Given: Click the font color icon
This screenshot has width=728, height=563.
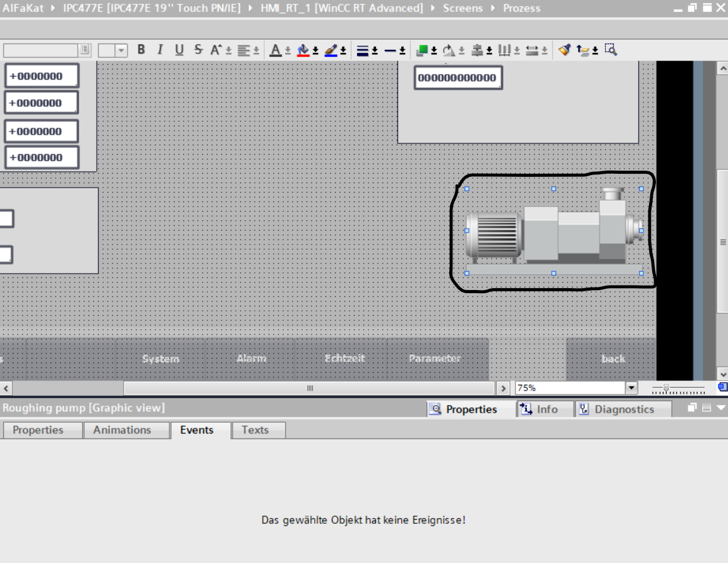Looking at the screenshot, I should 276,50.
